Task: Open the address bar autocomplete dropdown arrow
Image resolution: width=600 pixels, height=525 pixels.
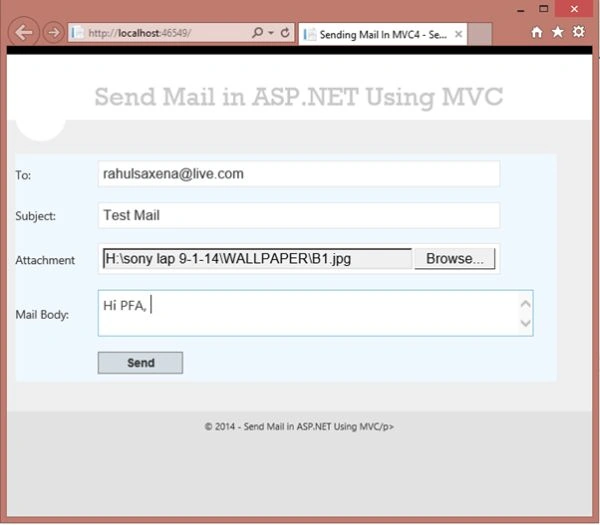Action: pos(271,33)
